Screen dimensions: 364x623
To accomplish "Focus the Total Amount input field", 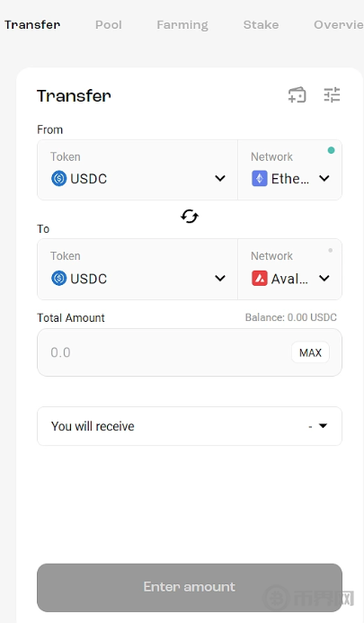I will 164,352.
